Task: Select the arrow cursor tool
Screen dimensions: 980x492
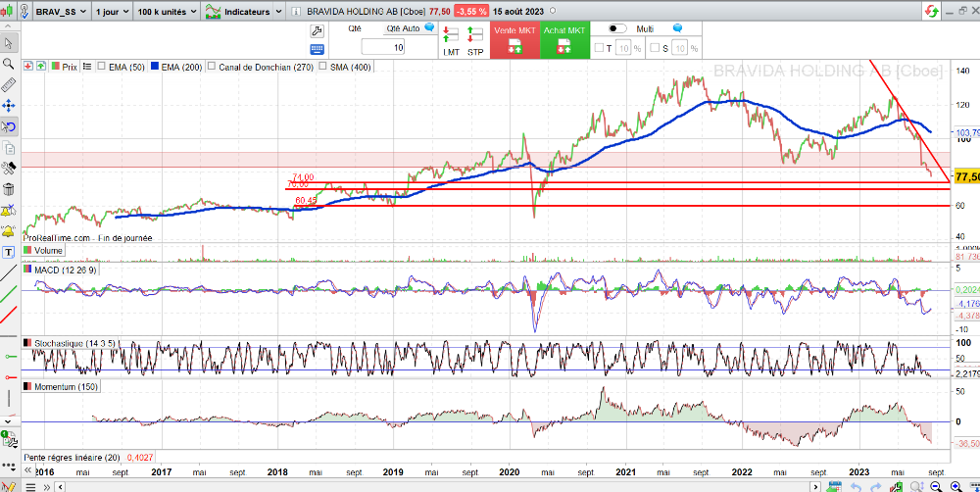Action: pos(9,43)
